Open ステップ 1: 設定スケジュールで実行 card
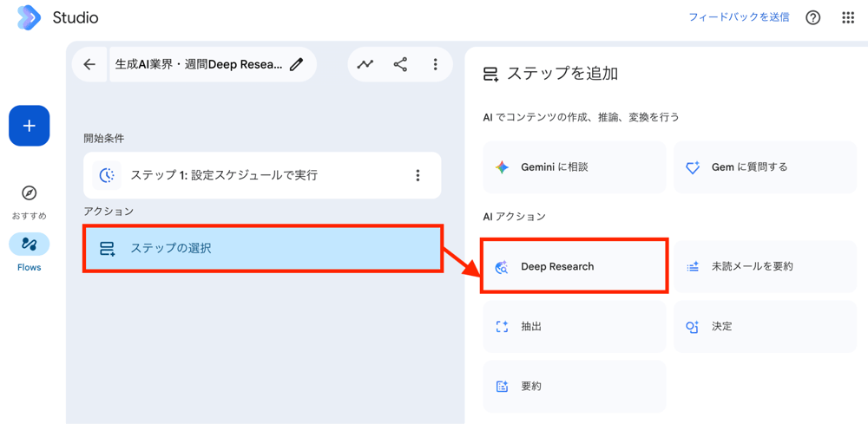The height and width of the screenshot is (424, 868). tap(262, 175)
